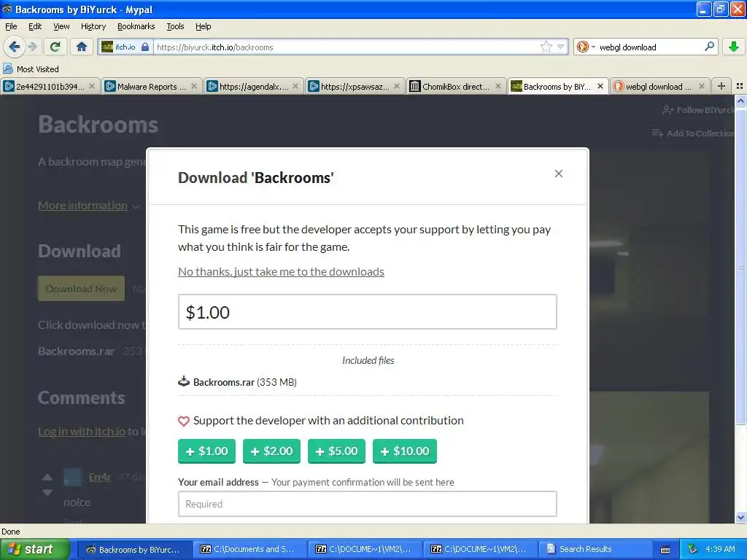Go forward with the forward arrow

pos(32,47)
